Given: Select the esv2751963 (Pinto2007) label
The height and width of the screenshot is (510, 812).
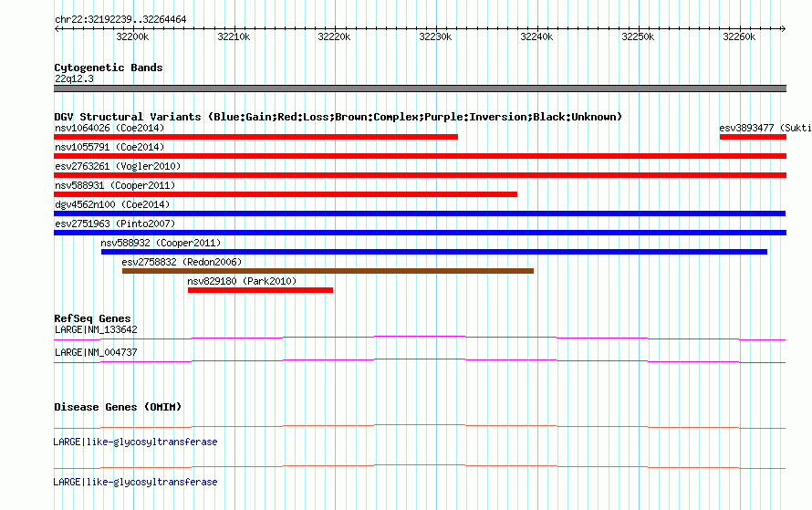Looking at the screenshot, I should tap(115, 224).
